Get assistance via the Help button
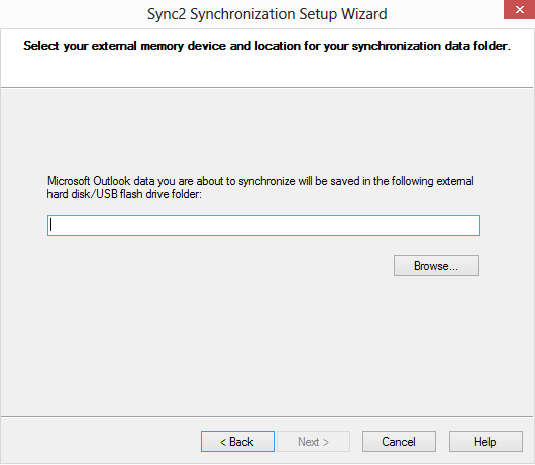 coord(486,441)
